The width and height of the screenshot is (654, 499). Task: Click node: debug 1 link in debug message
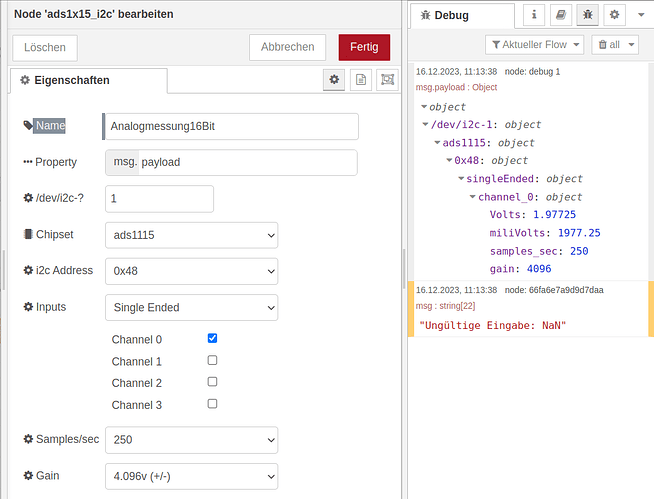[532, 72]
